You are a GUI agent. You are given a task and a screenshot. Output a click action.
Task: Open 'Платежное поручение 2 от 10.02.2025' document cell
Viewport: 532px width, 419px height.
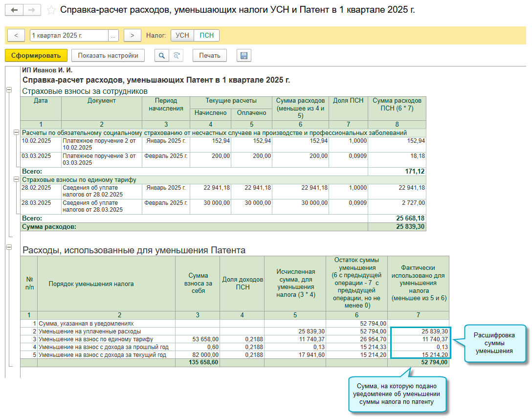coord(101,144)
